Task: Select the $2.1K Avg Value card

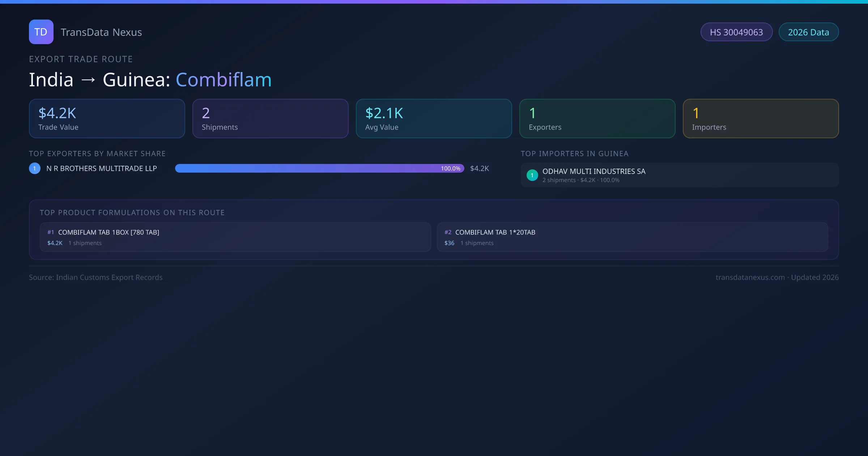Action: (x=434, y=119)
